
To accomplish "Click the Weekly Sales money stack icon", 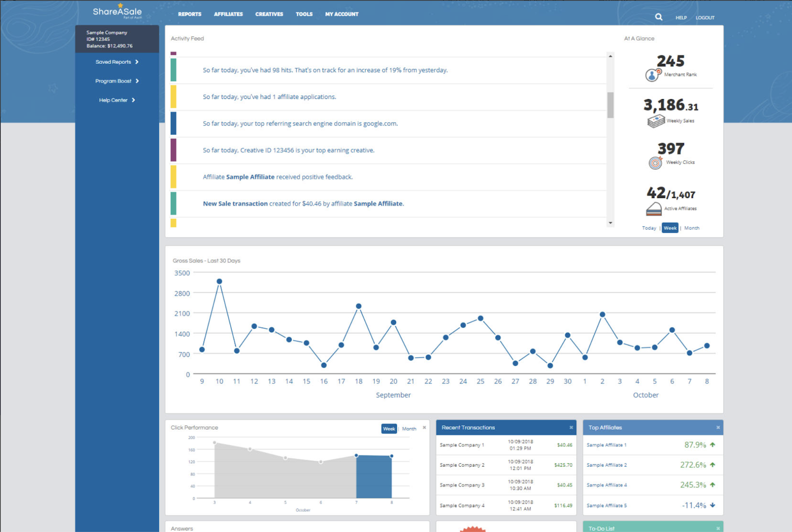I will click(656, 120).
